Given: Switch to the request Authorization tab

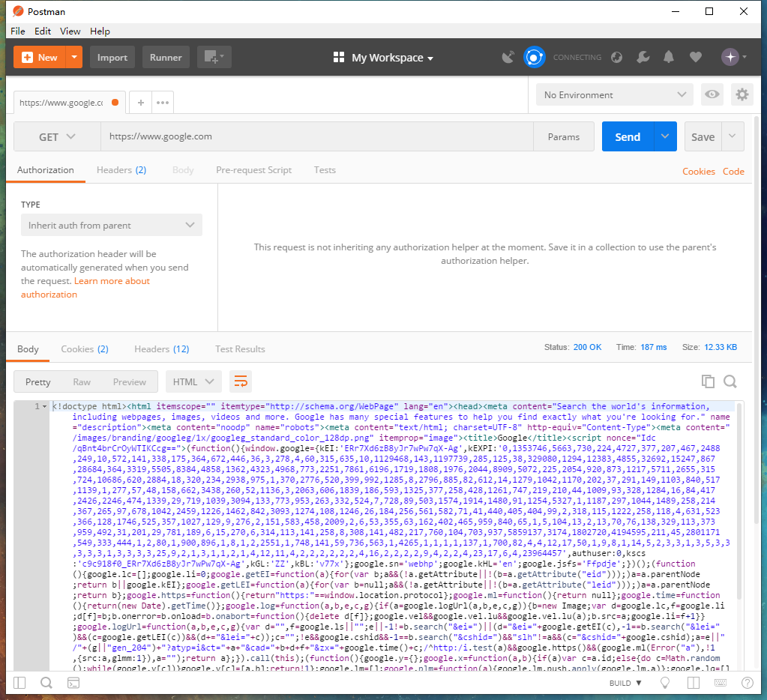Looking at the screenshot, I should [x=46, y=170].
